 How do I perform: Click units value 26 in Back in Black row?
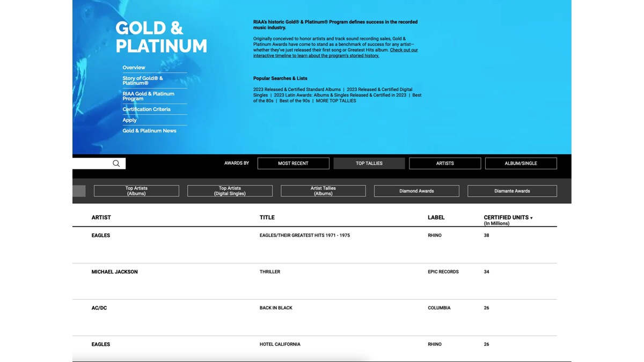coord(487,308)
